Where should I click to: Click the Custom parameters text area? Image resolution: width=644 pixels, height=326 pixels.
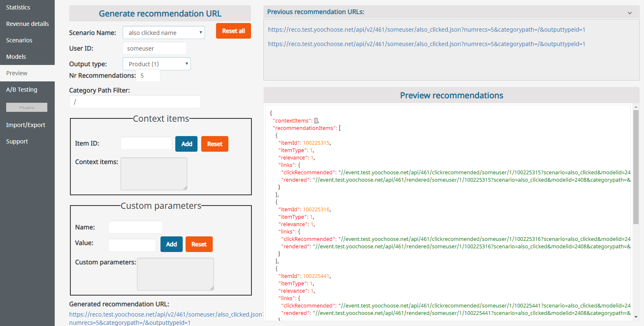pyautogui.click(x=175, y=274)
